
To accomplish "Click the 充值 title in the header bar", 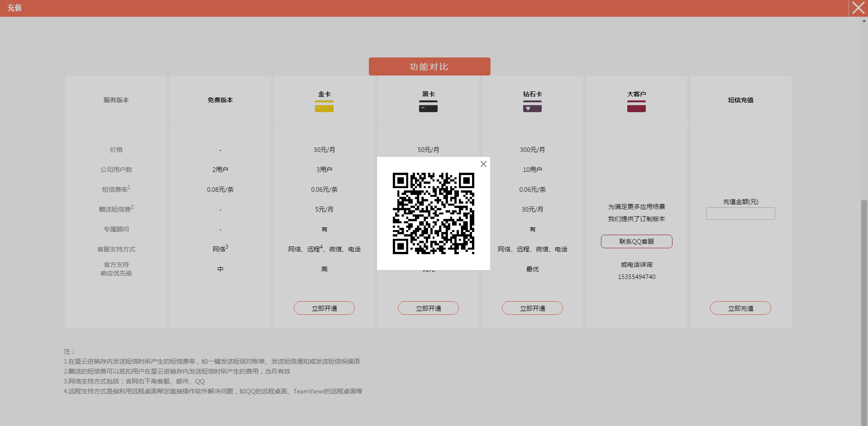I will 14,8.
